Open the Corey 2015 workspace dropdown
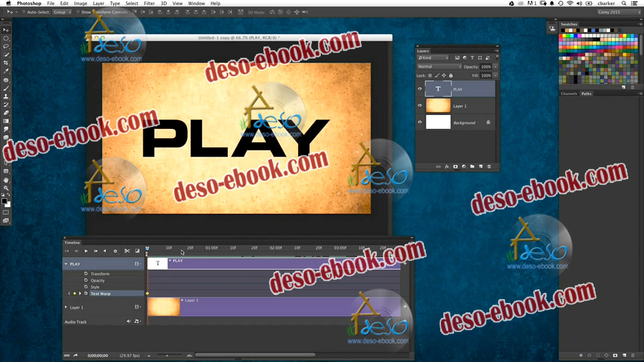 tap(618, 12)
